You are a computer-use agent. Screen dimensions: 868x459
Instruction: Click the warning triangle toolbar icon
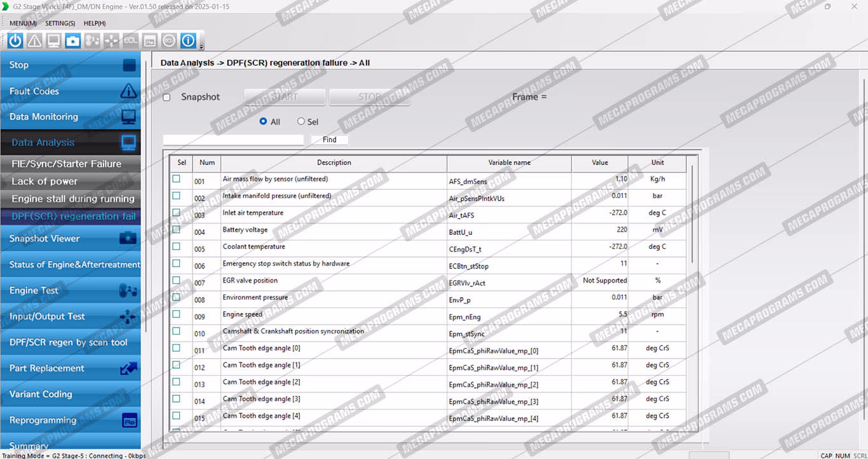[34, 41]
